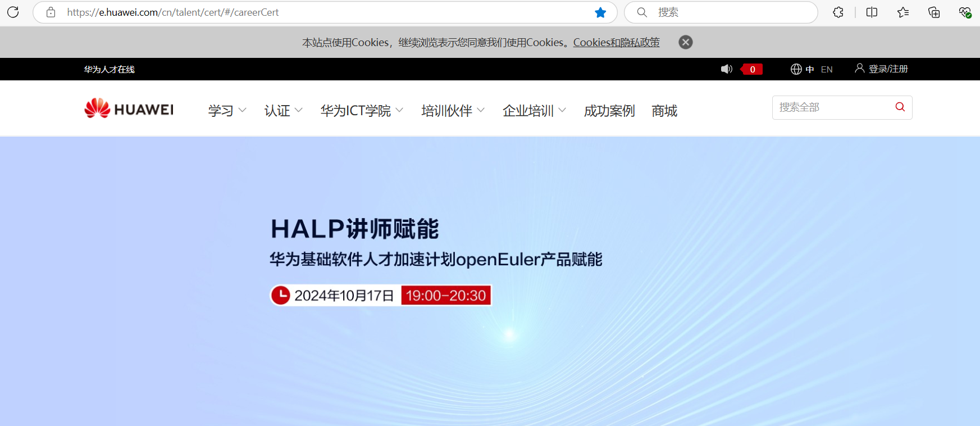Toggle the split screen icon
Image resolution: width=980 pixels, height=426 pixels.
tap(872, 12)
